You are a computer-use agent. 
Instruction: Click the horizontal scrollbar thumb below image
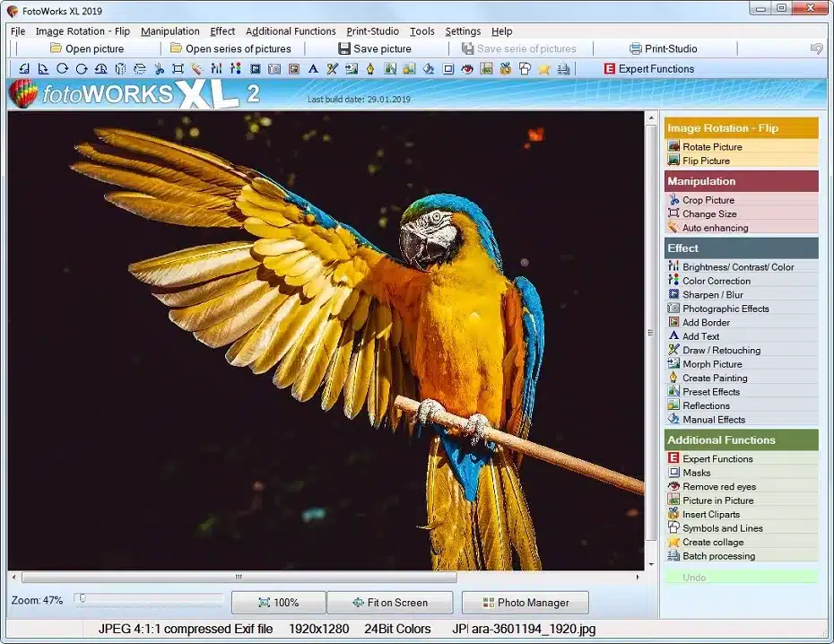pyautogui.click(x=239, y=577)
